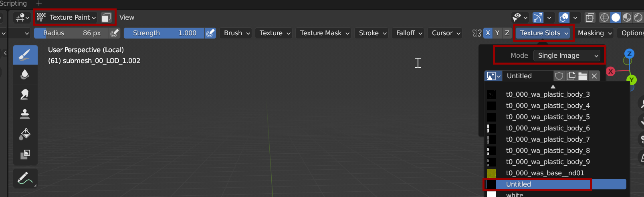Click the new image icon beside Untitled
This screenshot has height=197, width=644.
tap(571, 76)
